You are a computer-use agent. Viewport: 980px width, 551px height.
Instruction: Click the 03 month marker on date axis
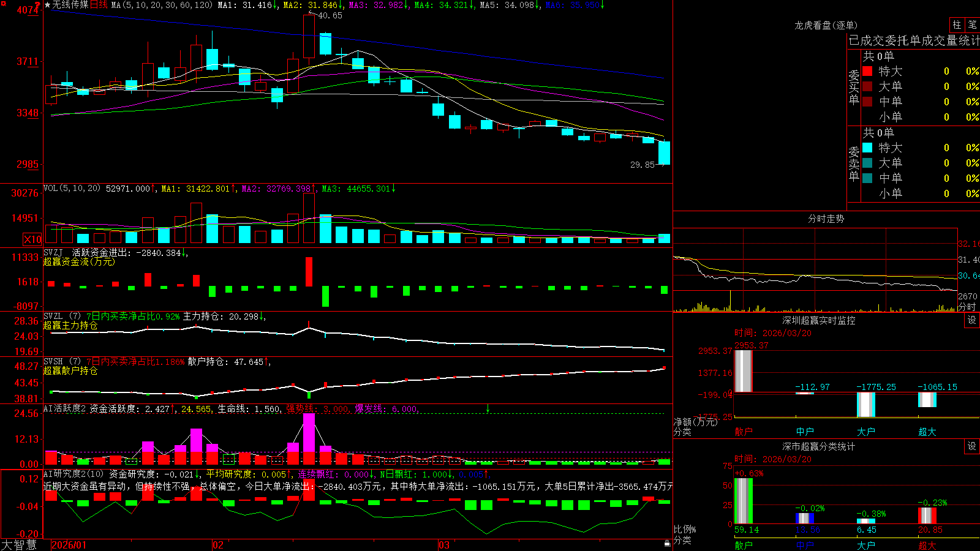pyautogui.click(x=444, y=545)
